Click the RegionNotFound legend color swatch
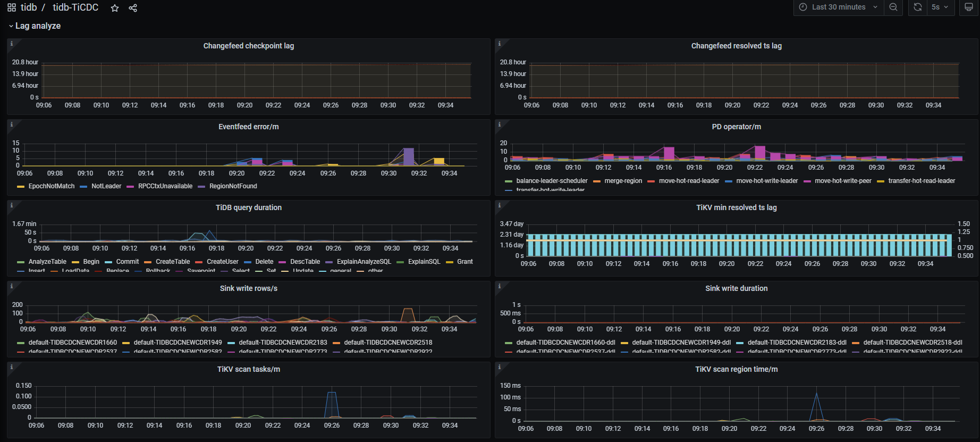This screenshot has height=442, width=980. [x=201, y=187]
